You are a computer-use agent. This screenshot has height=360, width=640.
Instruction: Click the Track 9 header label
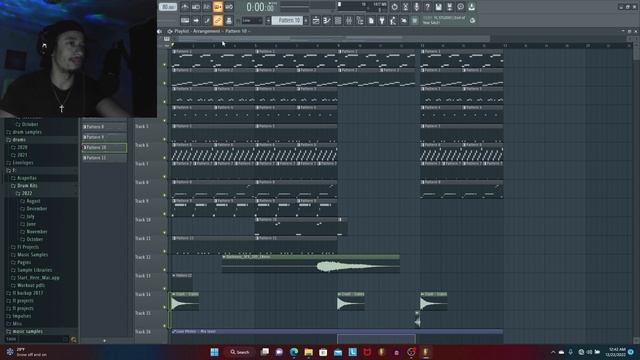click(142, 201)
